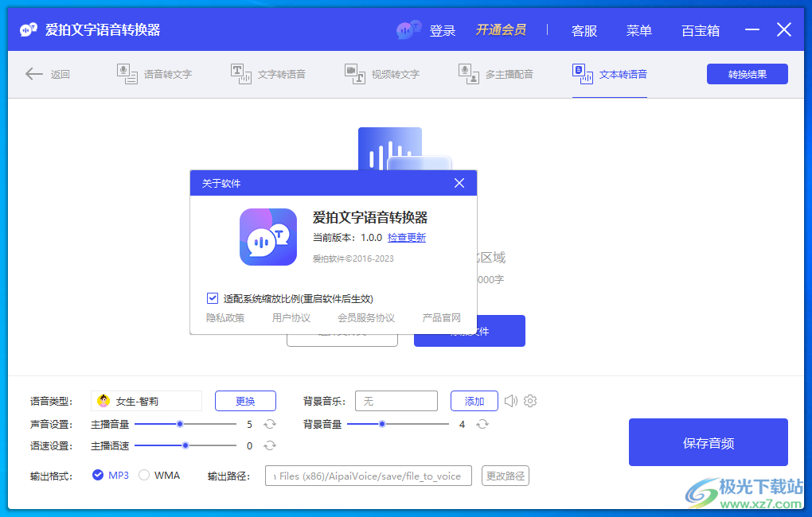Select MP3 output format

coord(111,475)
